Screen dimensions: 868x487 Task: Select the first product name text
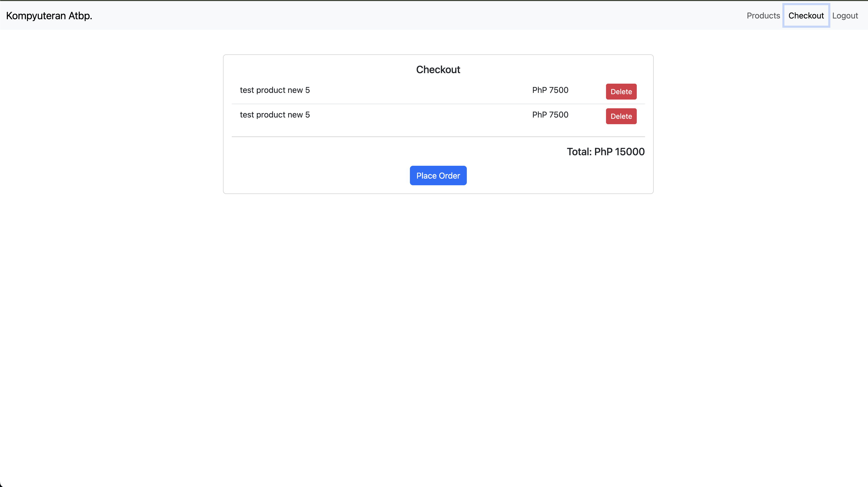pos(275,90)
